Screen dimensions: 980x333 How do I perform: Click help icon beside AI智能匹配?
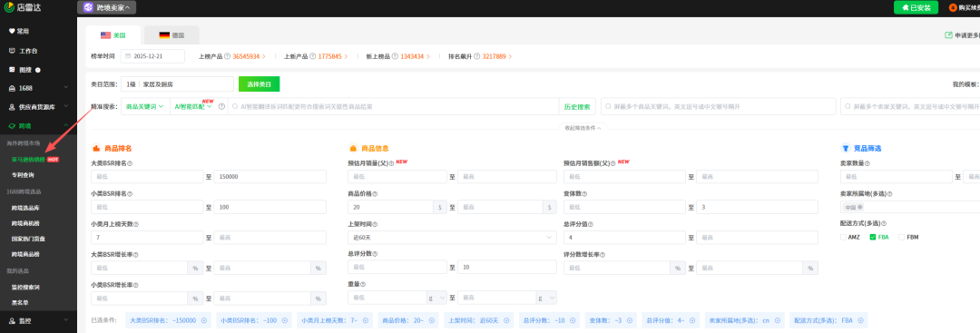click(x=222, y=106)
